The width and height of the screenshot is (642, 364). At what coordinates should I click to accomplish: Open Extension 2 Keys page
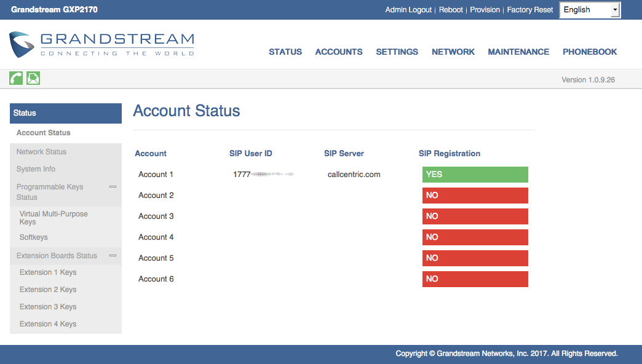click(48, 290)
